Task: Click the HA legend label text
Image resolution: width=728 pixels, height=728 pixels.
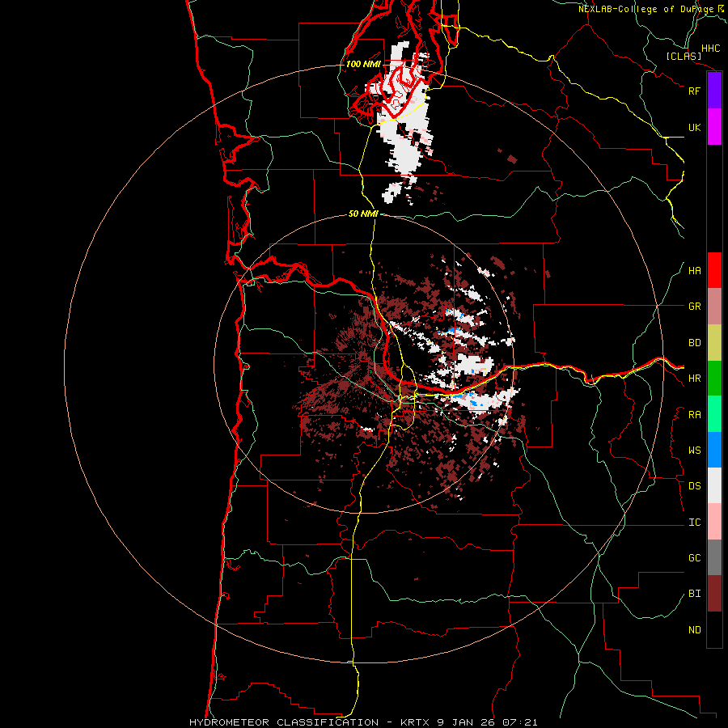Action: point(695,271)
